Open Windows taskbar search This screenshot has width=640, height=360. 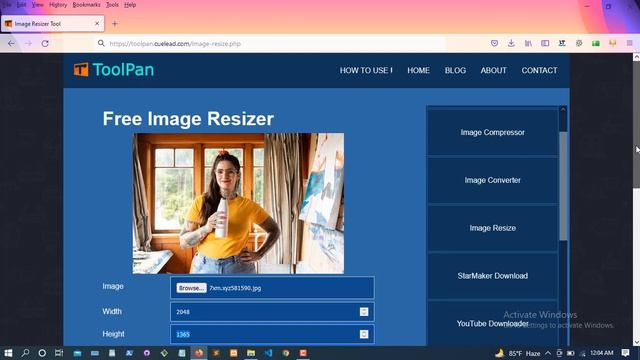coord(25,353)
